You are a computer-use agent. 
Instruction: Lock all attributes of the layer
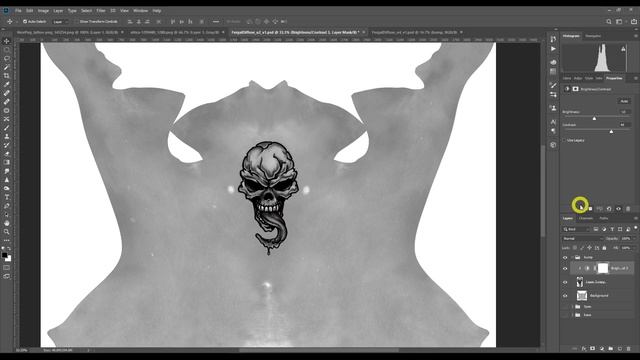click(604, 248)
